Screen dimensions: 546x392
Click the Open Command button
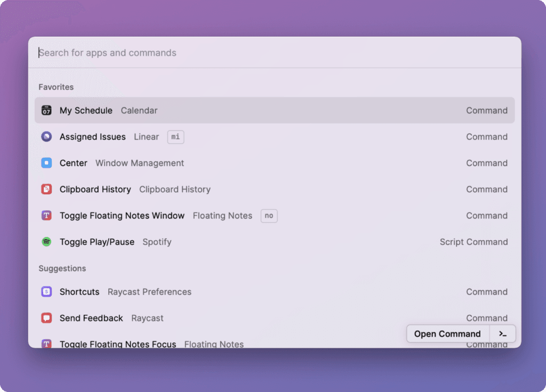[x=447, y=334]
